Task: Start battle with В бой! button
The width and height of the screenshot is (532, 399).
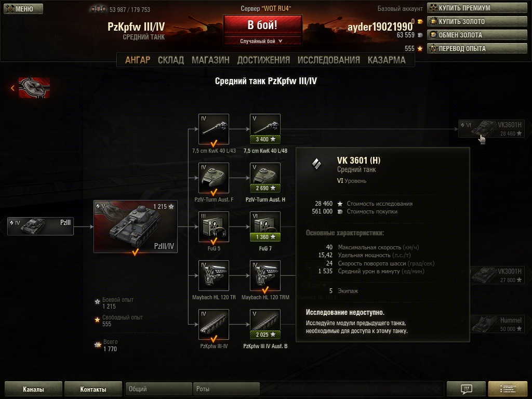Action: (x=262, y=25)
